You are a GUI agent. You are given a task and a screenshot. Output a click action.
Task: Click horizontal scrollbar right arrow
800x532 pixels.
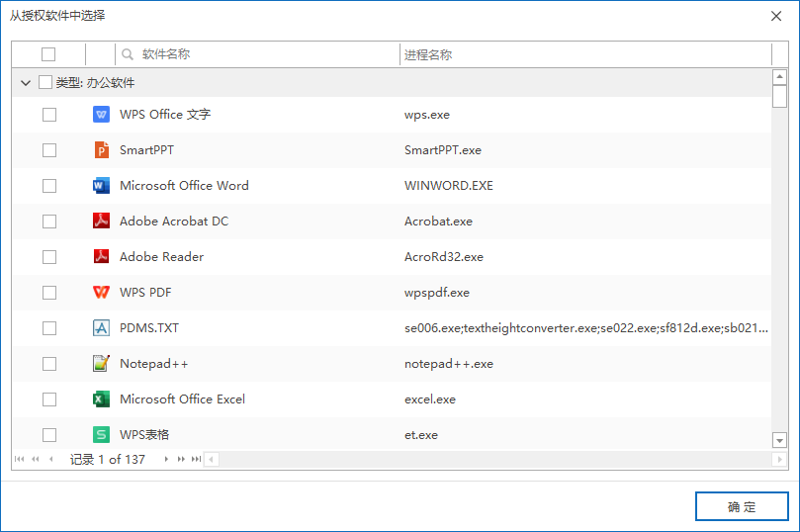tap(779, 459)
